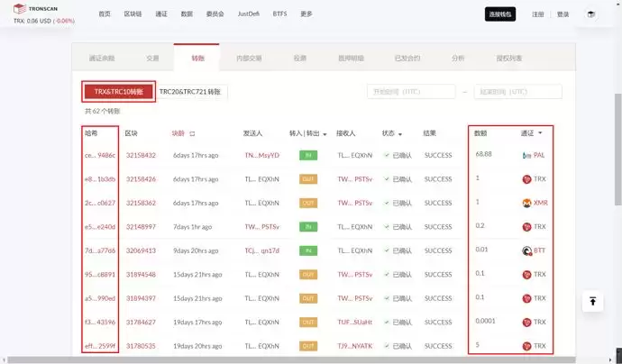Select the TRX&TRC10转账 button

click(119, 92)
